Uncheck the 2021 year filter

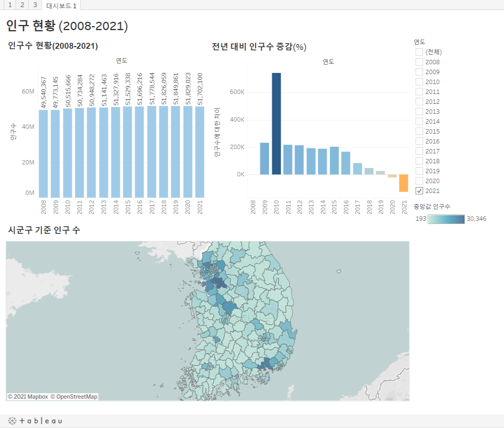coord(419,191)
